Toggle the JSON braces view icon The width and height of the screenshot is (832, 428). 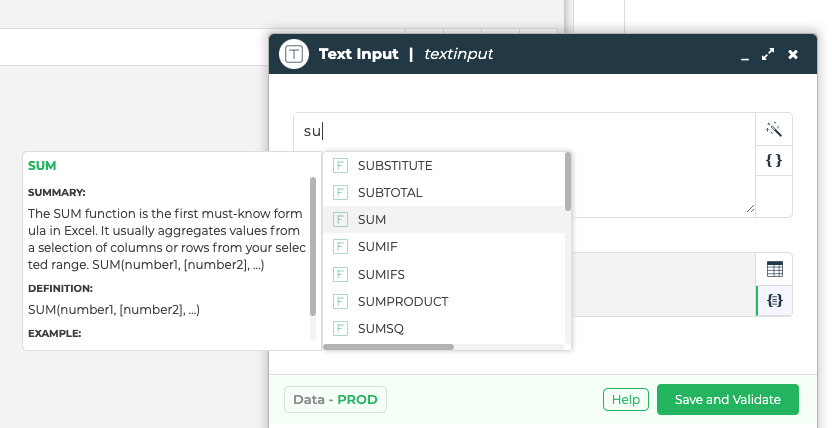pos(775,301)
